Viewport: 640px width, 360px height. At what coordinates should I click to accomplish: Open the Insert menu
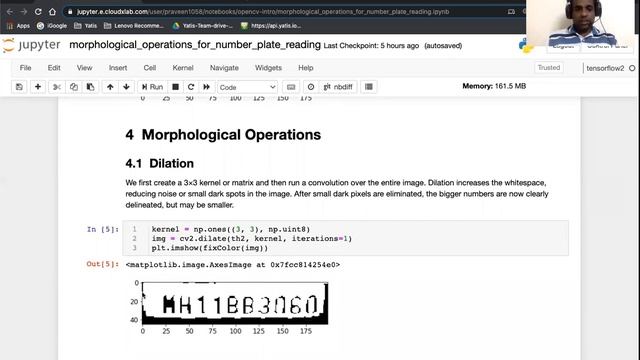point(118,68)
